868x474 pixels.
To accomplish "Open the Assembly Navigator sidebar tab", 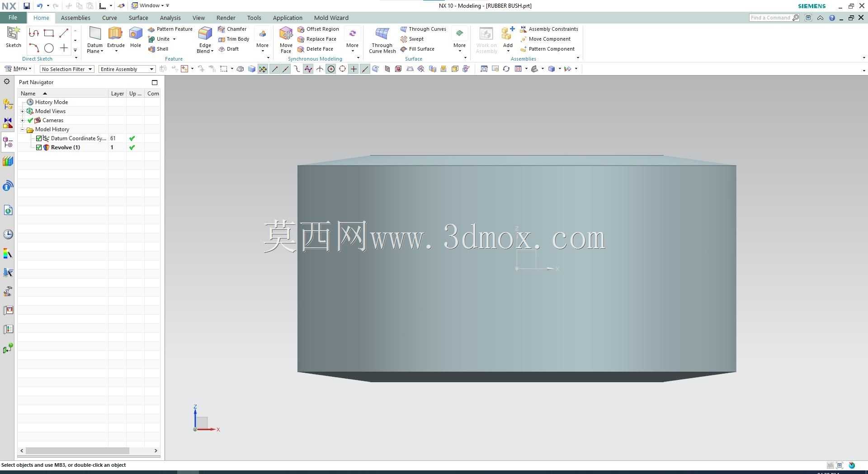I will pyautogui.click(x=8, y=104).
